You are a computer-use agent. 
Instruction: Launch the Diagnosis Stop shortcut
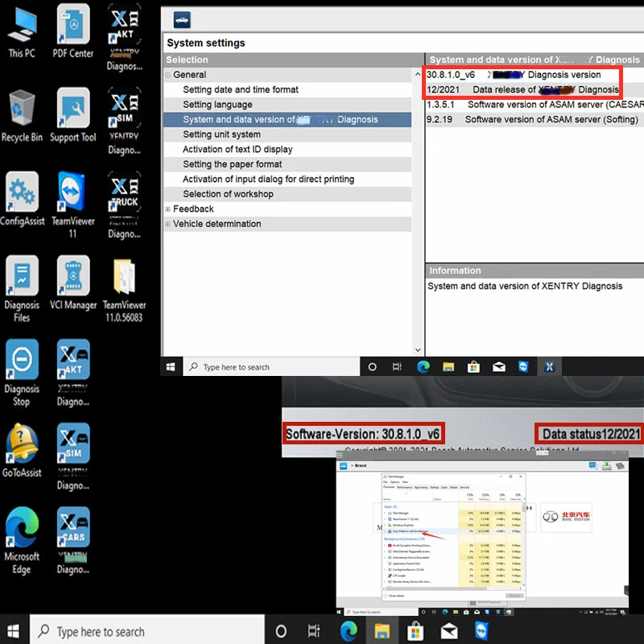pos(22,373)
